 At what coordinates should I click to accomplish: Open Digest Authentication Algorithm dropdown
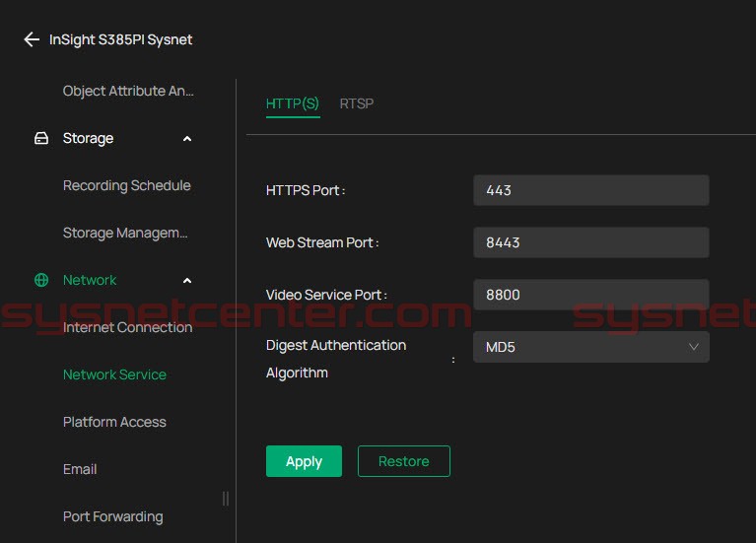(590, 347)
